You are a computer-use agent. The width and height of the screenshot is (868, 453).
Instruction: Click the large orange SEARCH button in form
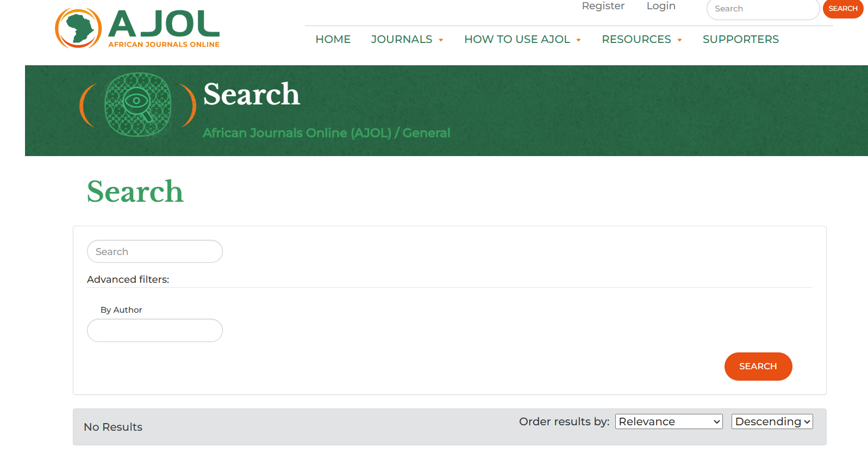pos(758,367)
